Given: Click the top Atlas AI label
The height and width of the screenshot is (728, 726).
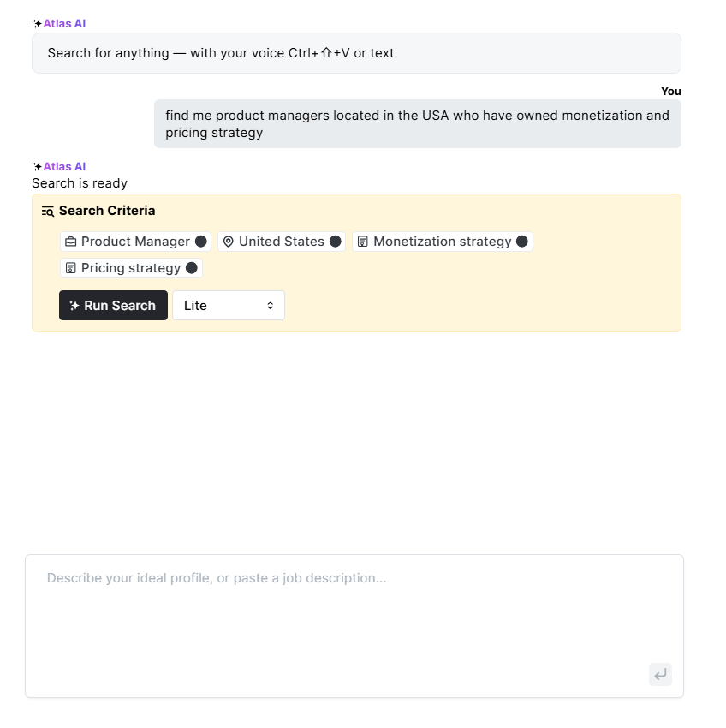Looking at the screenshot, I should click(63, 23).
